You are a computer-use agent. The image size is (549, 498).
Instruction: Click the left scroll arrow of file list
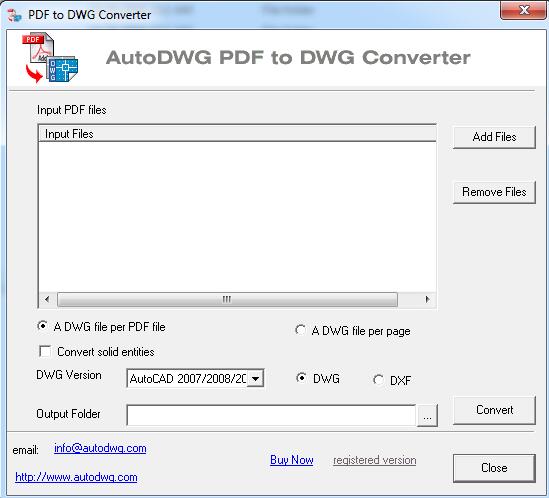(47, 299)
